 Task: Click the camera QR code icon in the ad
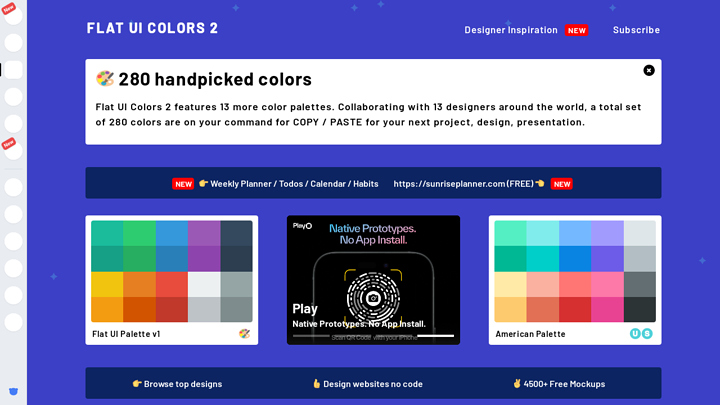tap(373, 297)
